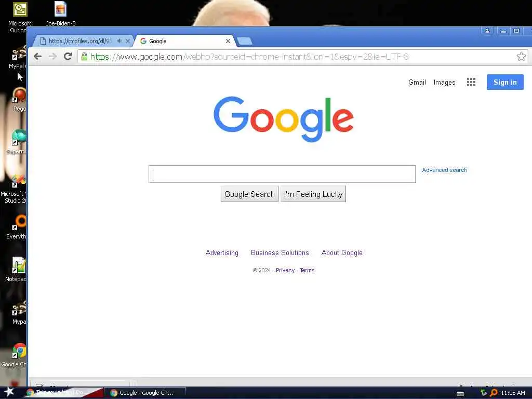The height and width of the screenshot is (399, 532).
Task: Mute audio on the tmpfiles.org tab
Action: (x=120, y=41)
